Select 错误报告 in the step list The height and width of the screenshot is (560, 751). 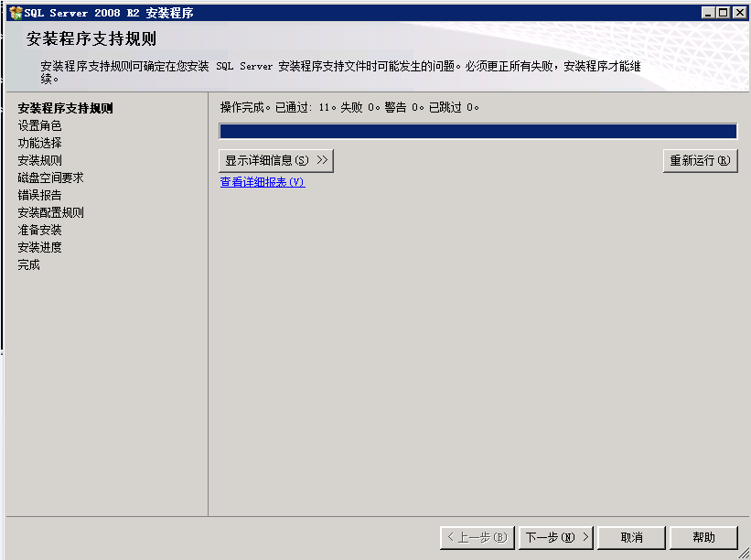click(39, 195)
